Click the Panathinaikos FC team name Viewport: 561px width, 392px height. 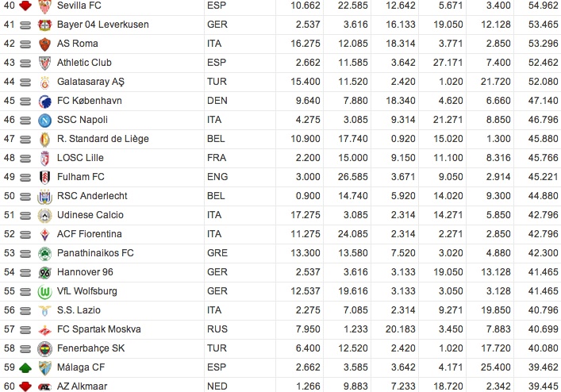(95, 253)
